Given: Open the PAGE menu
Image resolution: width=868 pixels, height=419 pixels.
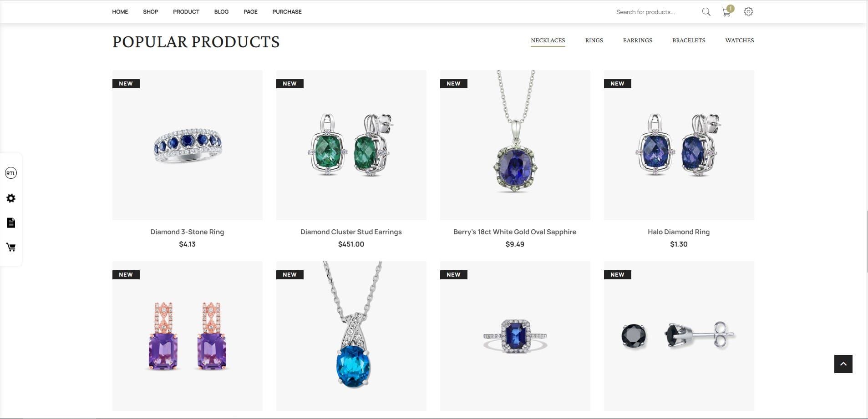Looking at the screenshot, I should pyautogui.click(x=250, y=12).
